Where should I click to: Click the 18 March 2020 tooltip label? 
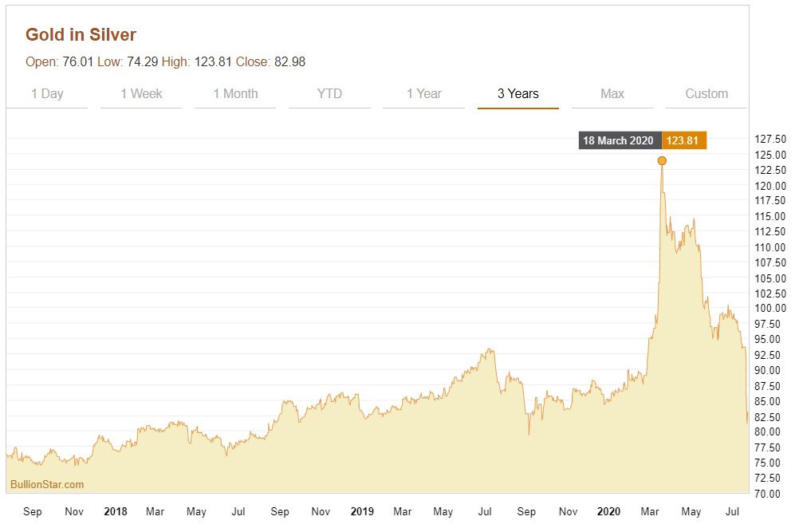click(620, 140)
